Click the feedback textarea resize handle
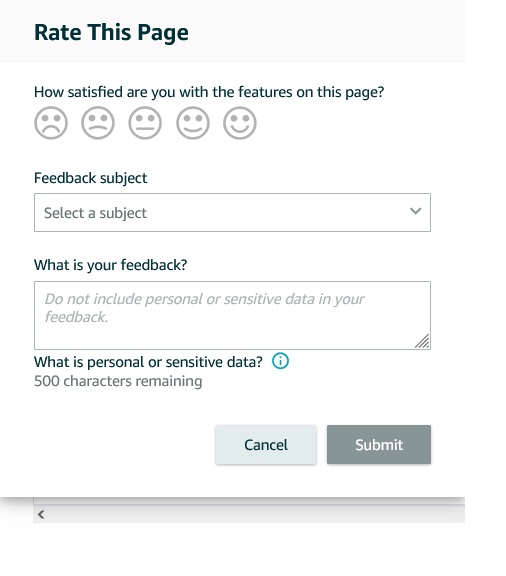 point(422,341)
